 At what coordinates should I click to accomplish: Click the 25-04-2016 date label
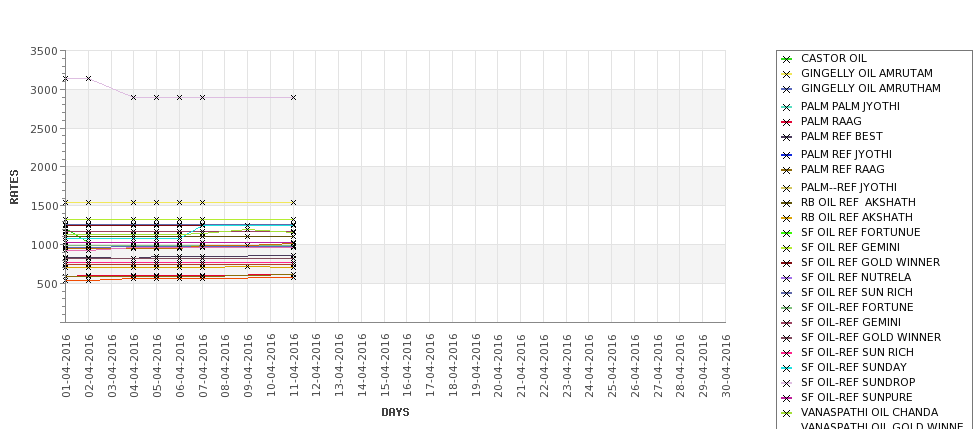tap(612, 366)
